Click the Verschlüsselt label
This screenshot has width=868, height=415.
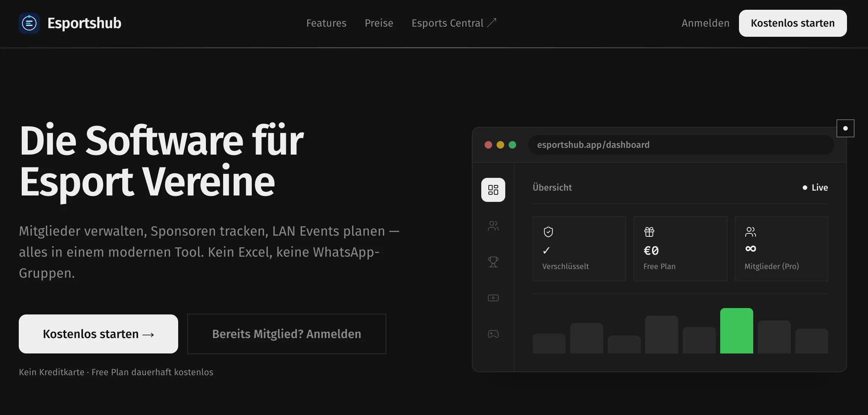[x=566, y=266]
